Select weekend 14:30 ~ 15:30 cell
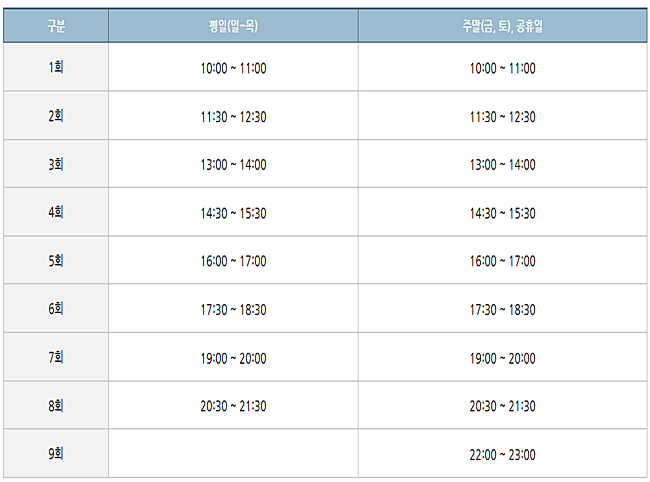 [x=502, y=213]
